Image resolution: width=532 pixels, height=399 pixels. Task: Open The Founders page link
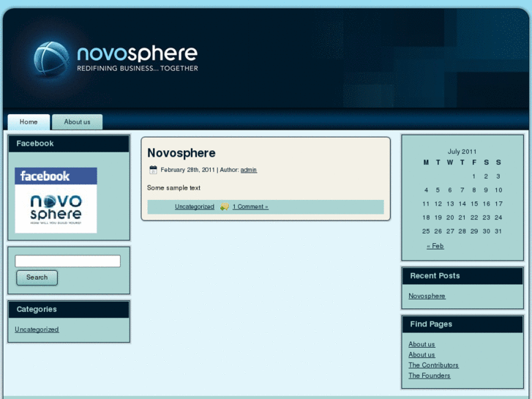[x=430, y=376]
